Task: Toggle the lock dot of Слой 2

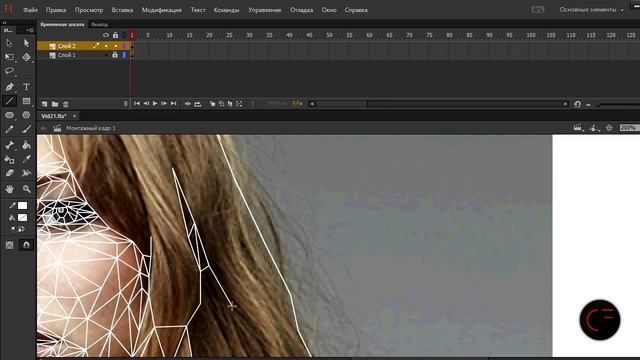Action: (116, 46)
